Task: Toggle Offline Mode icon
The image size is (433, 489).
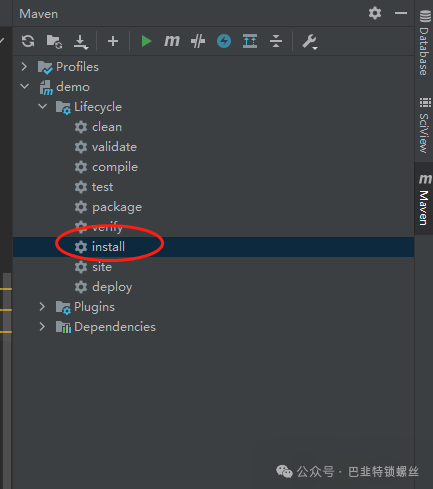Action: [x=198, y=41]
